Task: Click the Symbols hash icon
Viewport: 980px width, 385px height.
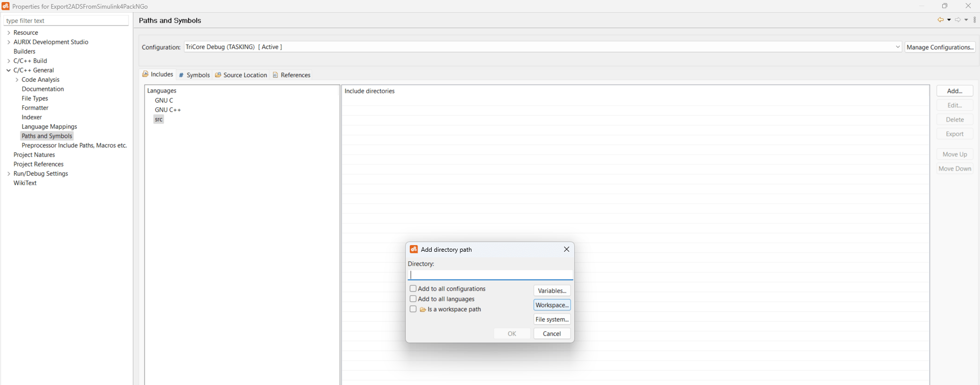Action: click(181, 75)
